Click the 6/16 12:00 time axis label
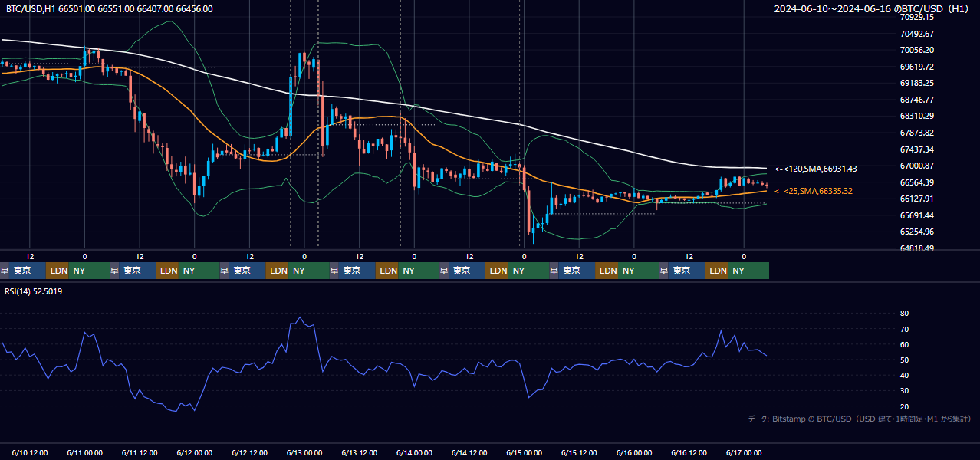This screenshot has height=460, width=980. point(689,452)
